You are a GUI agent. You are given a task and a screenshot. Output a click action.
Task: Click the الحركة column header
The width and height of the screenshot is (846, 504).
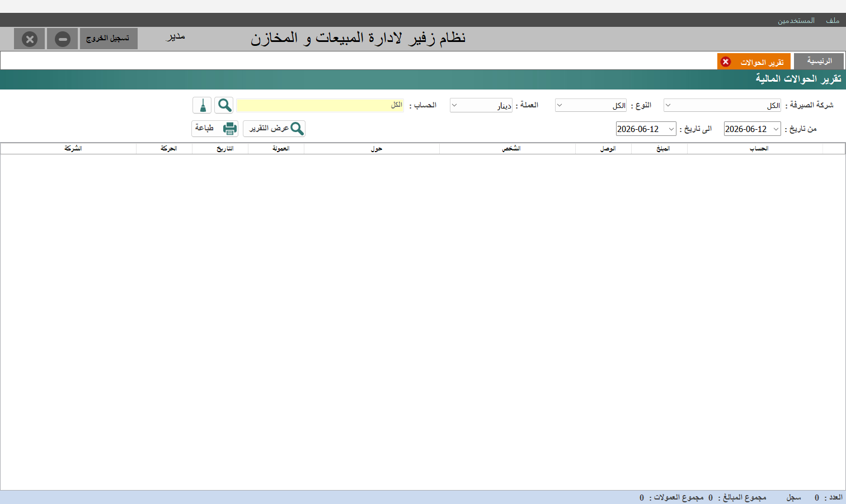(x=164, y=149)
